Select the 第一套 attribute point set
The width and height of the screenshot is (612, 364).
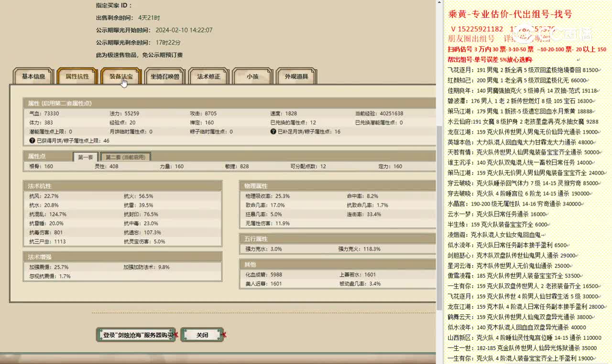tap(86, 157)
